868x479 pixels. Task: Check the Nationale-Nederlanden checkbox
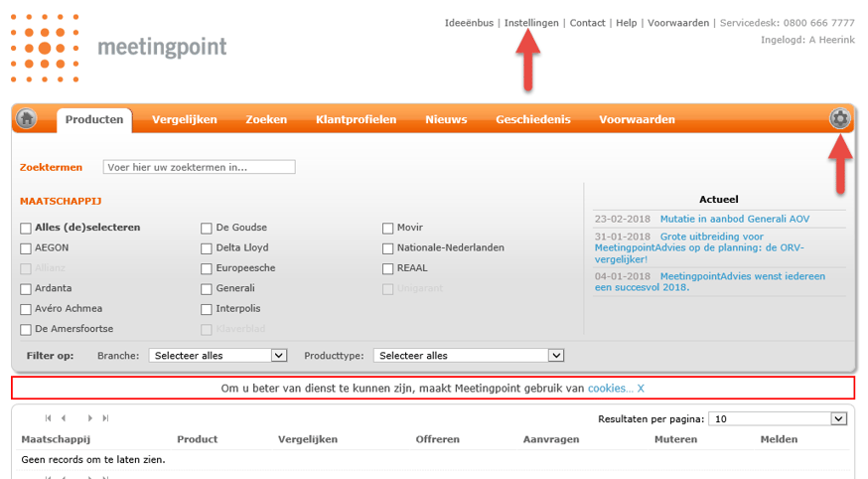tap(387, 248)
